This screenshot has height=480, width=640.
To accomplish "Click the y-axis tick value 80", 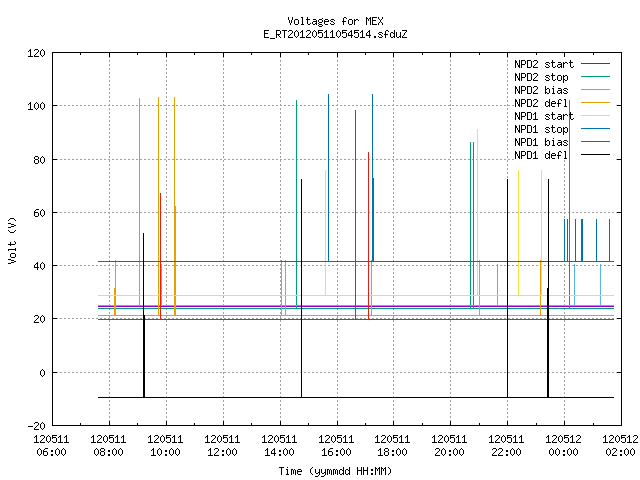I will coord(39,160).
